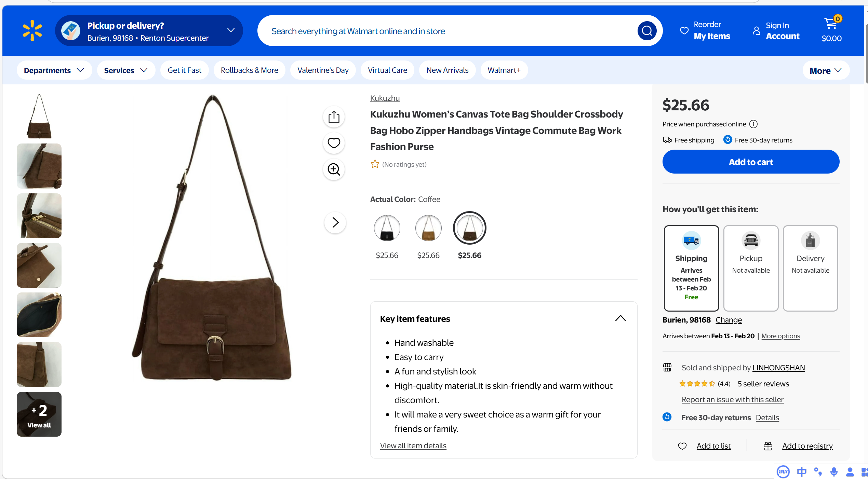Open the Pickup or delivery selector
This screenshot has height=479, width=868.
[x=149, y=31]
